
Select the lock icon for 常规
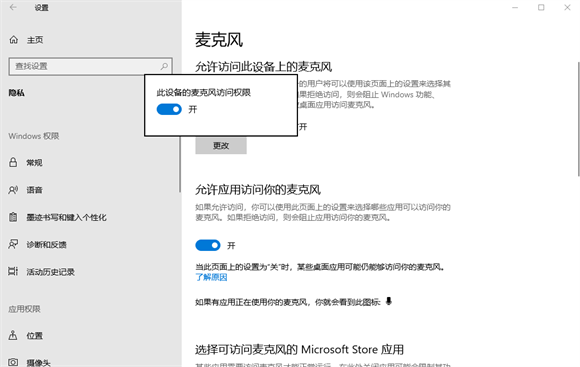pos(13,162)
